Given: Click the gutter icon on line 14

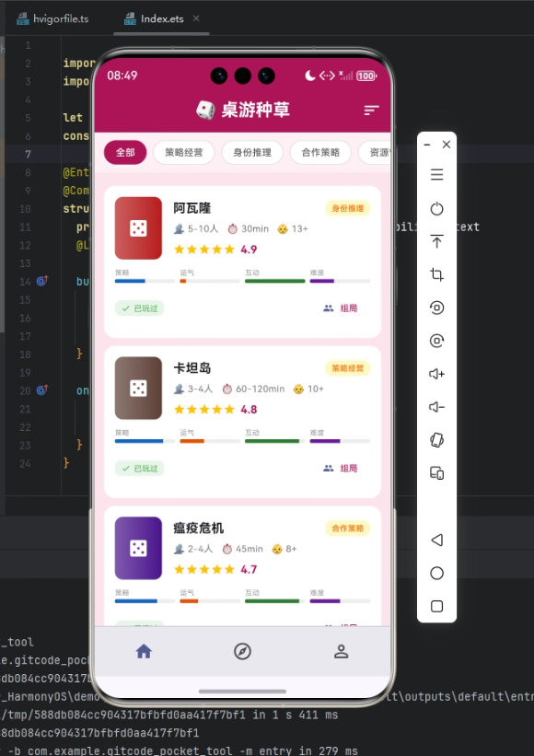Looking at the screenshot, I should [42, 281].
